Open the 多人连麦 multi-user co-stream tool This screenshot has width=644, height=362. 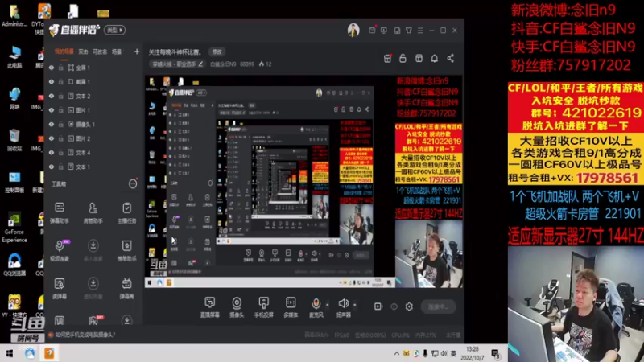(93, 250)
